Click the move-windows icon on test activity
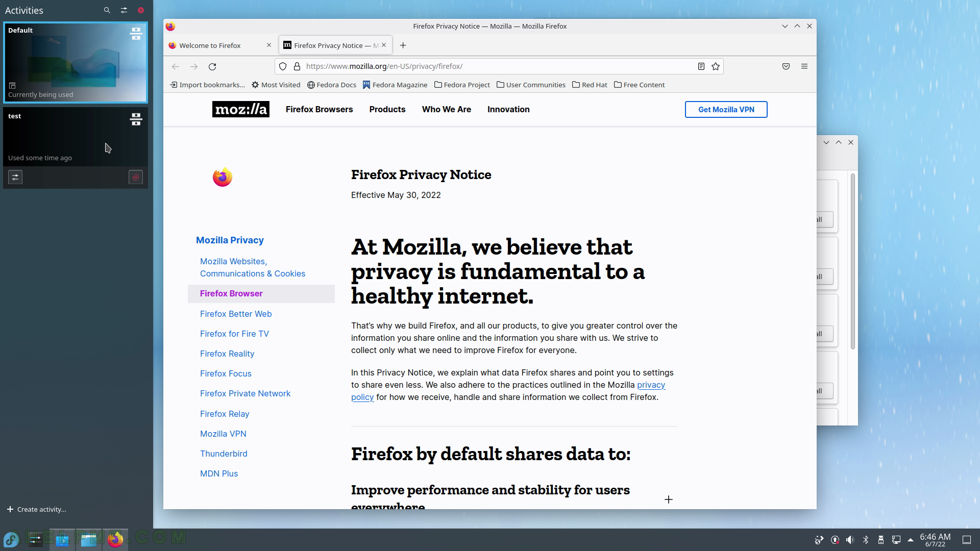 (136, 119)
